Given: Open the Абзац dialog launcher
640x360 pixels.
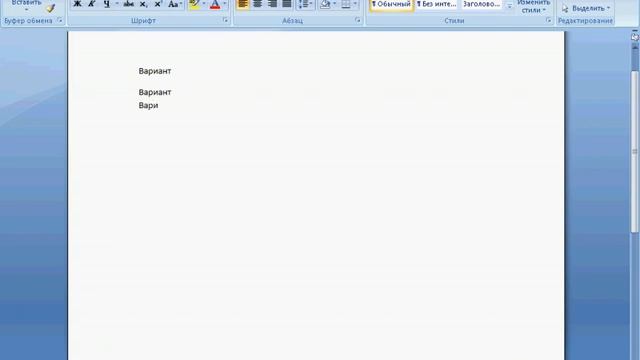Looking at the screenshot, I should click(358, 20).
